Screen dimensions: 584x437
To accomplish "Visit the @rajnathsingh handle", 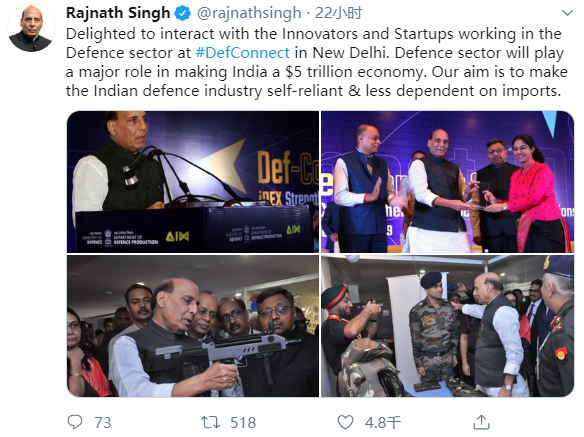I will 249,13.
